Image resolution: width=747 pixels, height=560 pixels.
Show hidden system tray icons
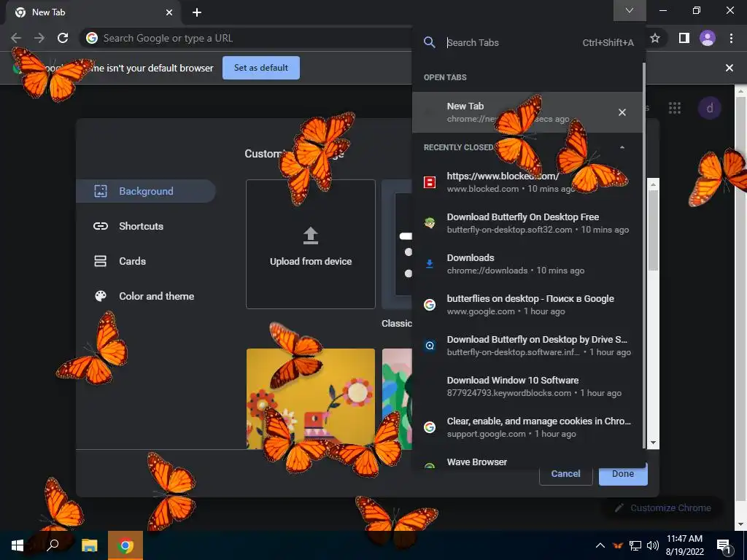600,545
